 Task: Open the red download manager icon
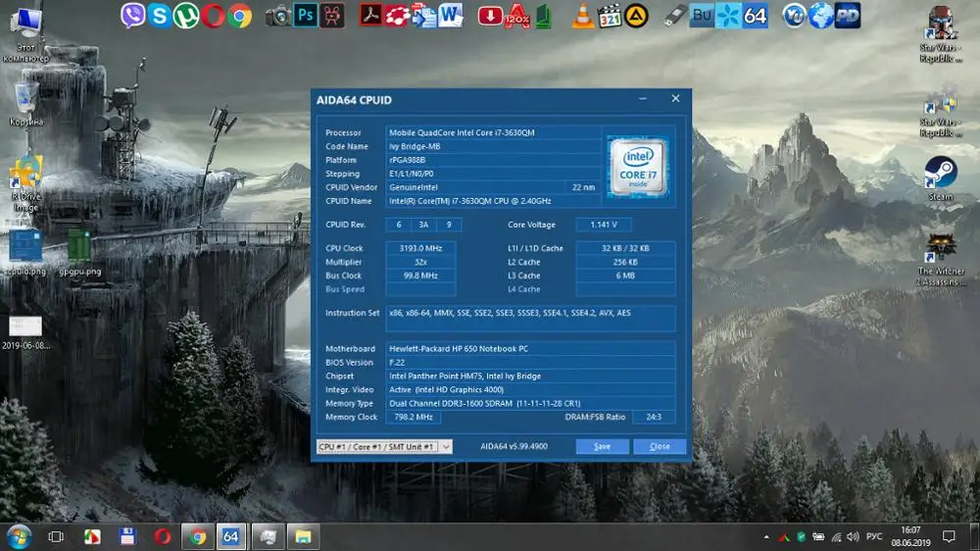(x=490, y=16)
